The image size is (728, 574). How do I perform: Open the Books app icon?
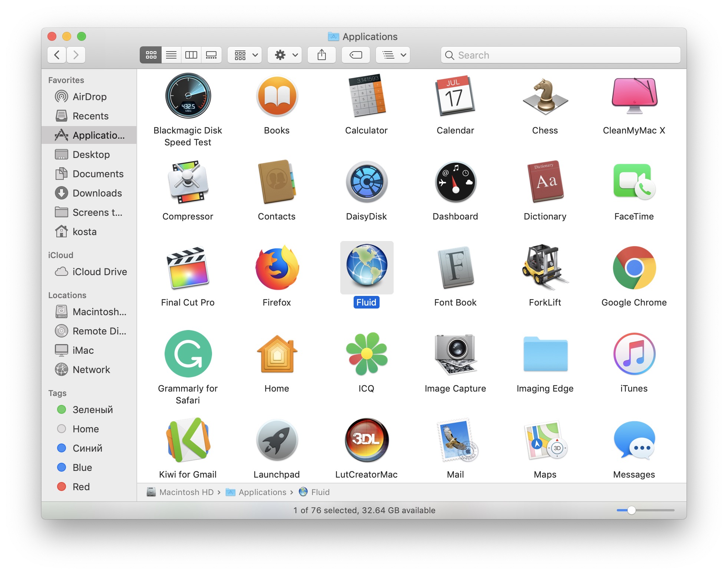pyautogui.click(x=277, y=96)
